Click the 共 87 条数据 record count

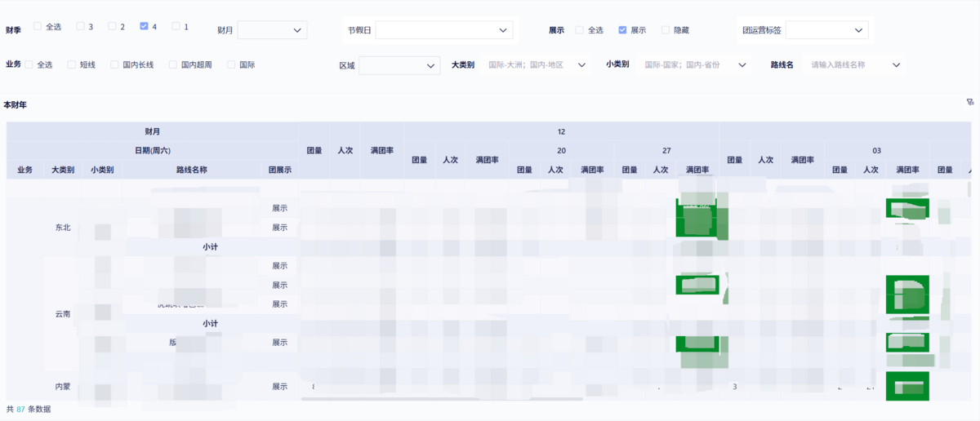[x=29, y=409]
